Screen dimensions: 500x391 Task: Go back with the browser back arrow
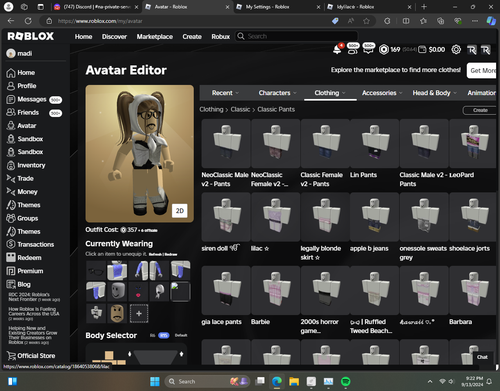coord(11,21)
